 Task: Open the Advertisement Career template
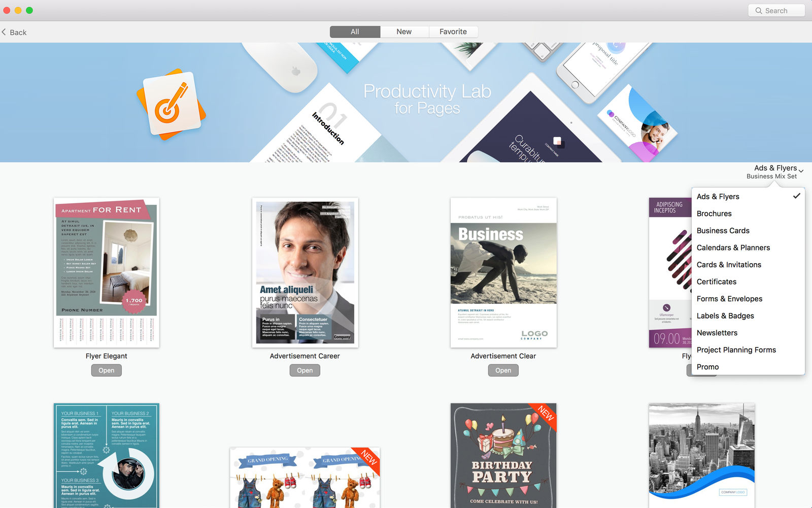tap(305, 370)
